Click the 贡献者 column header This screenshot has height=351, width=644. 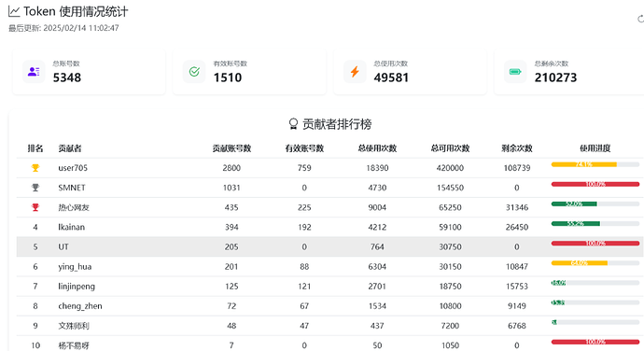[70, 148]
